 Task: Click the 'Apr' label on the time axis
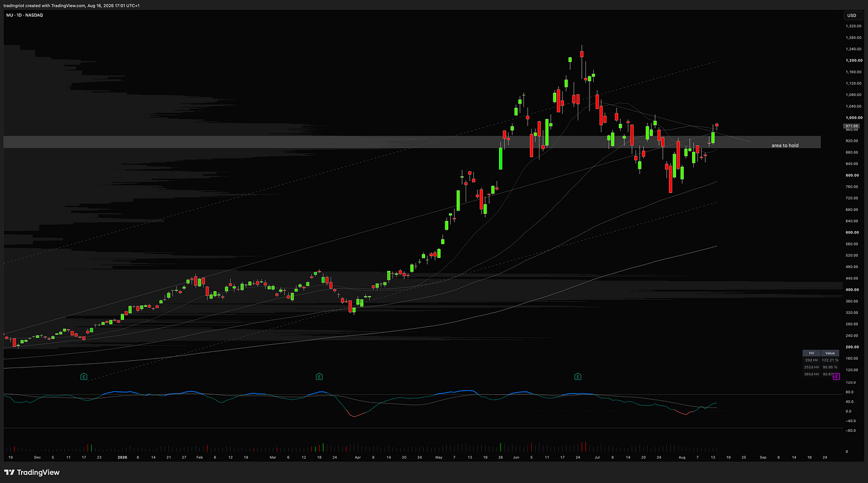click(x=357, y=457)
